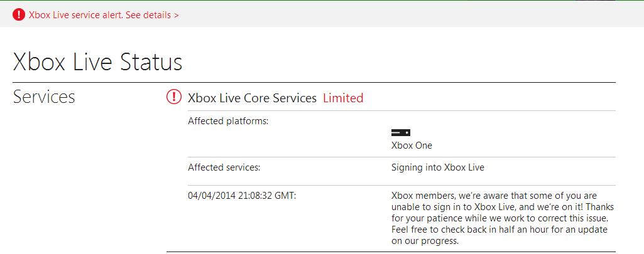
Task: Click the 'Xbox Live service alert' banner text
Action: point(75,14)
